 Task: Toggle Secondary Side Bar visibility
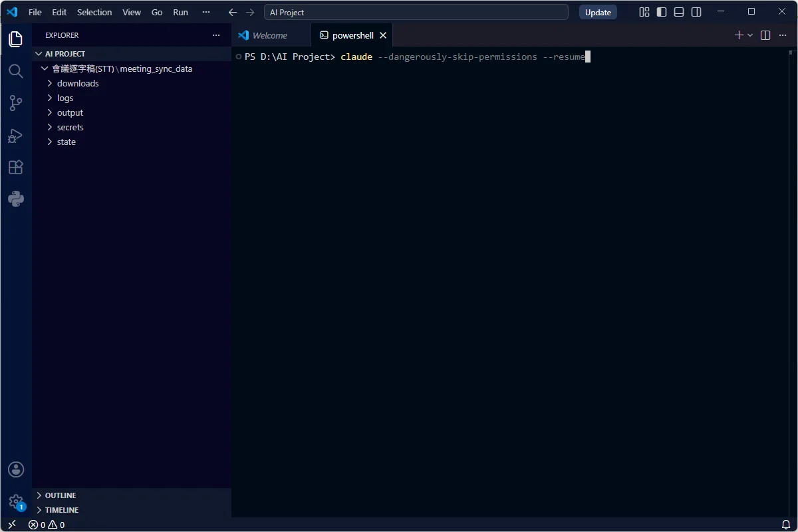pos(696,12)
